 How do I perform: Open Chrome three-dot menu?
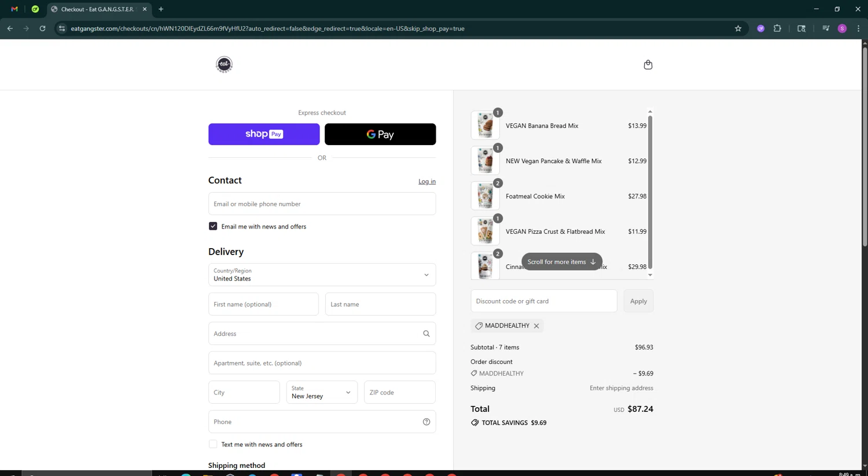(858, 28)
